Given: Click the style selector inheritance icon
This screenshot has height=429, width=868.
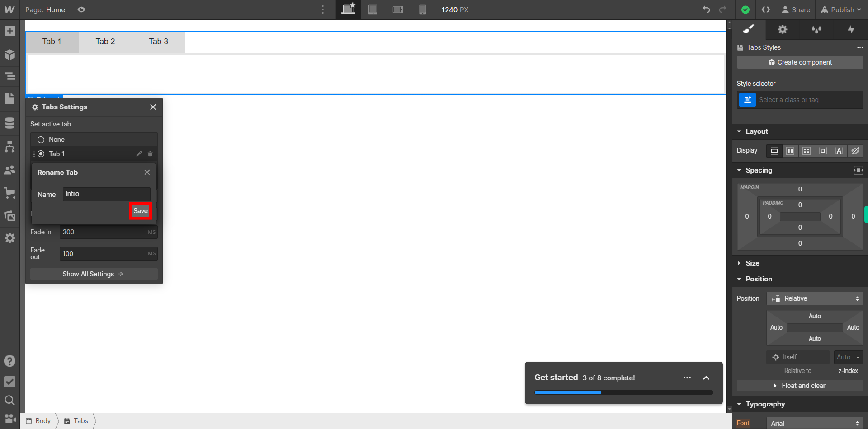Looking at the screenshot, I should [747, 100].
